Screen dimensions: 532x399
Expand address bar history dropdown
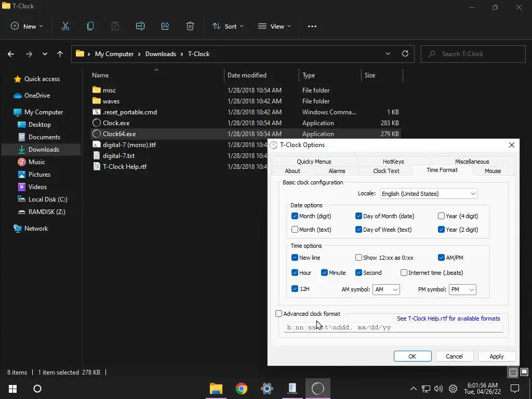[388, 54]
